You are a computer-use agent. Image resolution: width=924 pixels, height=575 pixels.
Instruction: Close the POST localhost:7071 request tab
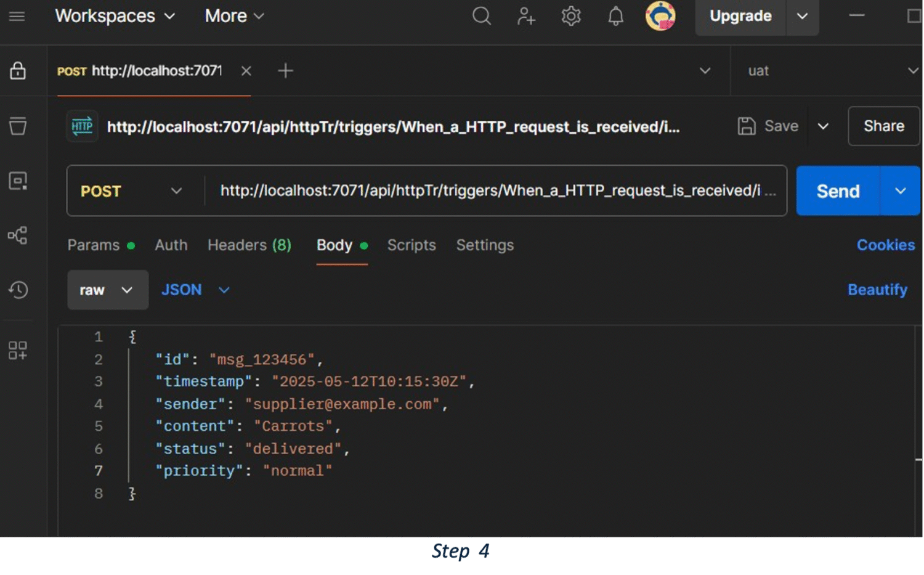[x=246, y=71]
